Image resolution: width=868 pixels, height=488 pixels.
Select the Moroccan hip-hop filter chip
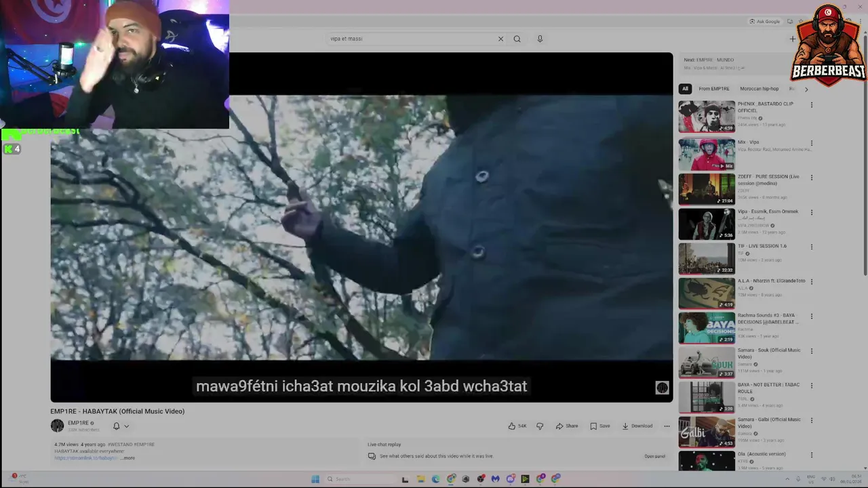[x=759, y=89]
